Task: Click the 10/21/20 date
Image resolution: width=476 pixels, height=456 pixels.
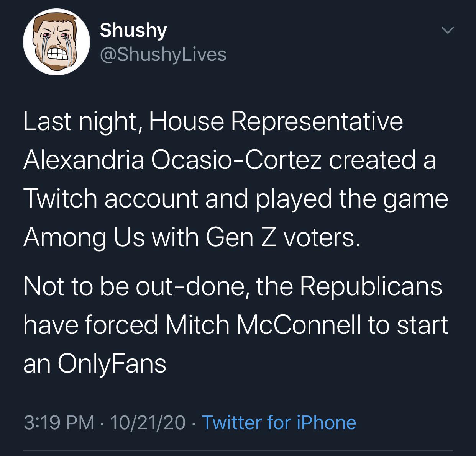Action: (148, 422)
